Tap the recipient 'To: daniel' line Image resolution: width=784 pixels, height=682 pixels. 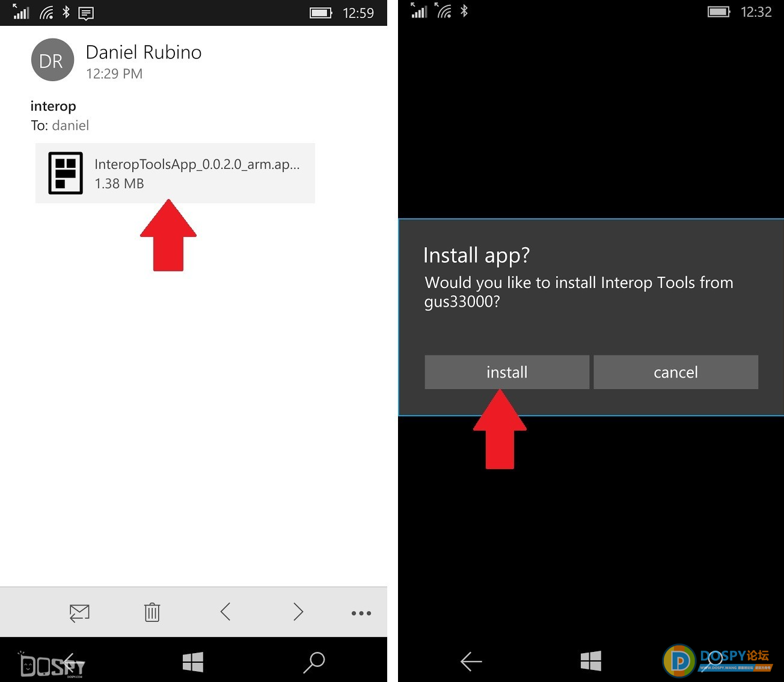[x=60, y=125]
